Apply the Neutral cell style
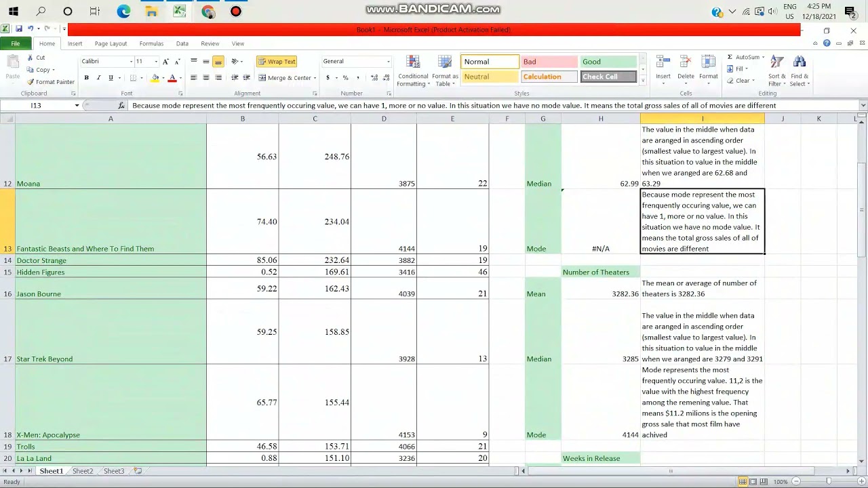The image size is (868, 488). (490, 77)
